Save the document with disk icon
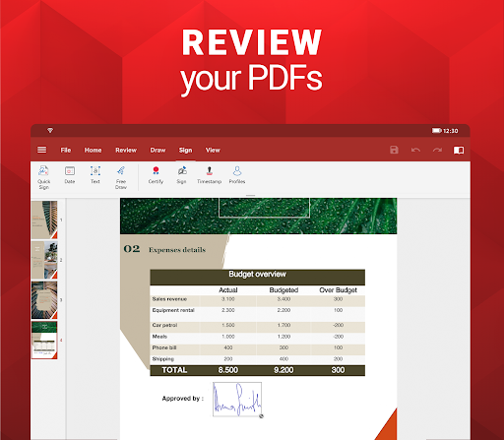The width and height of the screenshot is (504, 440). click(x=394, y=150)
